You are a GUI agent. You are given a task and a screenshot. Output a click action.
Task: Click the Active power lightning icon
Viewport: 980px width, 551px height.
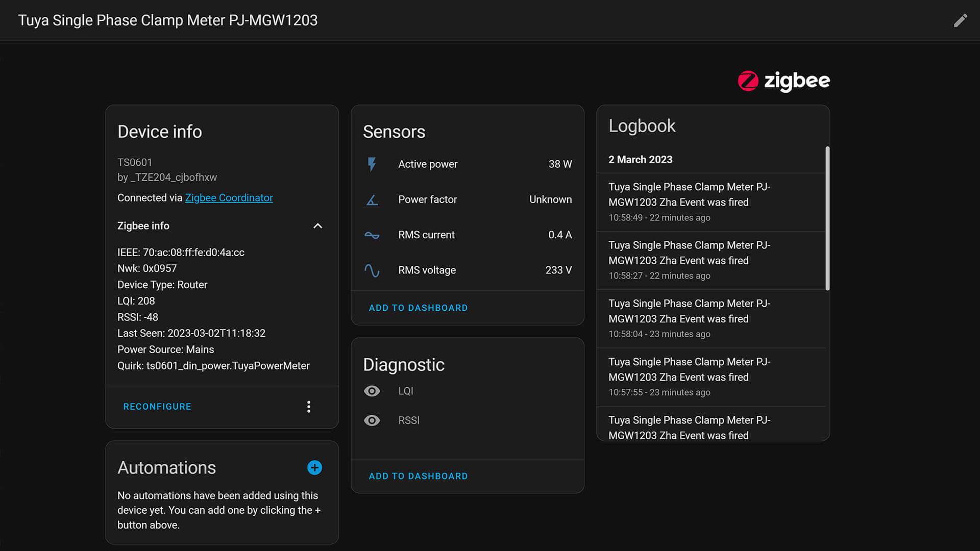point(372,164)
